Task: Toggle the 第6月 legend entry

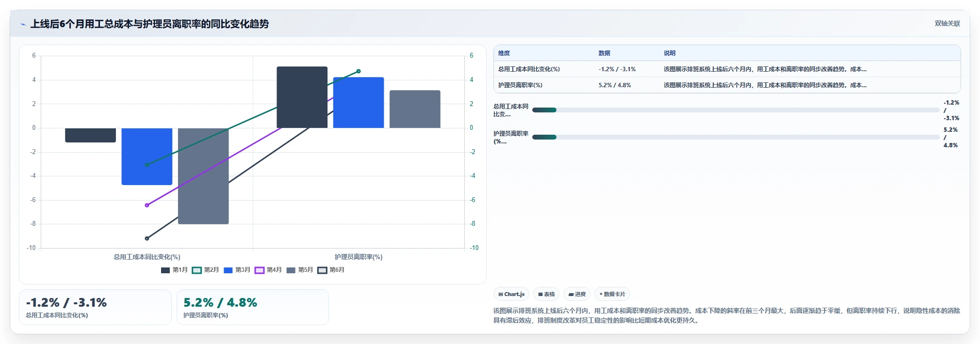Action: [331, 270]
